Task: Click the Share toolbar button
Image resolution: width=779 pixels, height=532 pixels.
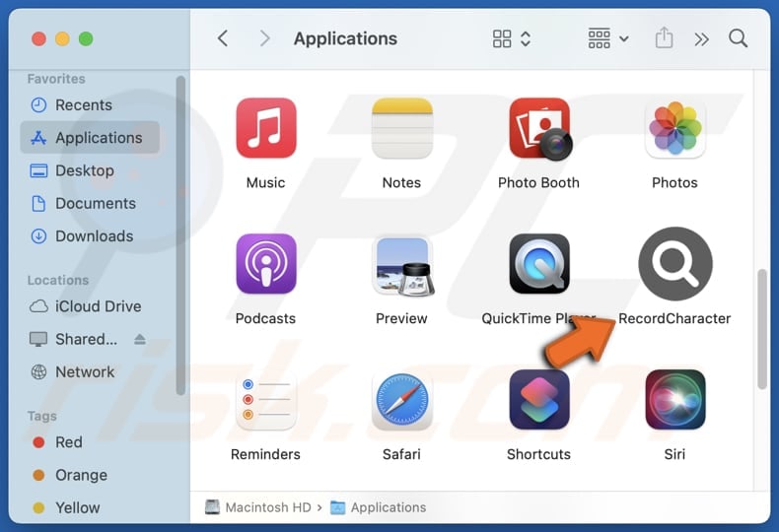Action: (664, 38)
